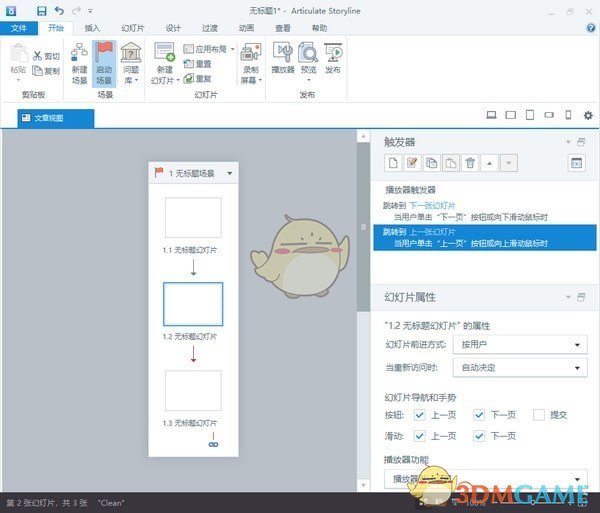Click the 粘贴 paste button

(19, 61)
